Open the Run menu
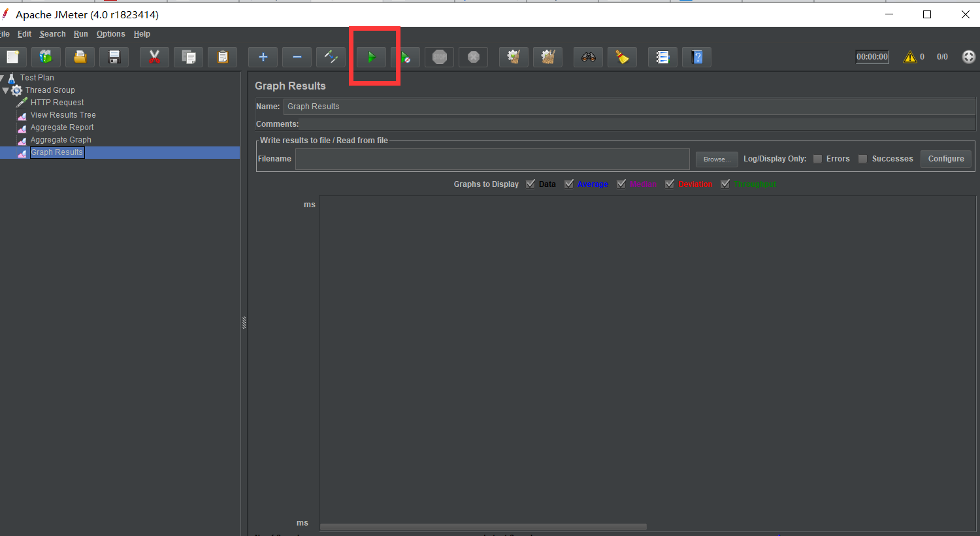This screenshot has height=536, width=980. click(80, 34)
